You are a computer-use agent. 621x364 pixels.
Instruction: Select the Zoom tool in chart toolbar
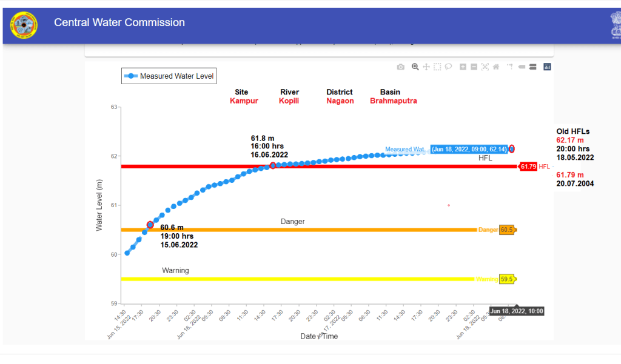tap(415, 67)
